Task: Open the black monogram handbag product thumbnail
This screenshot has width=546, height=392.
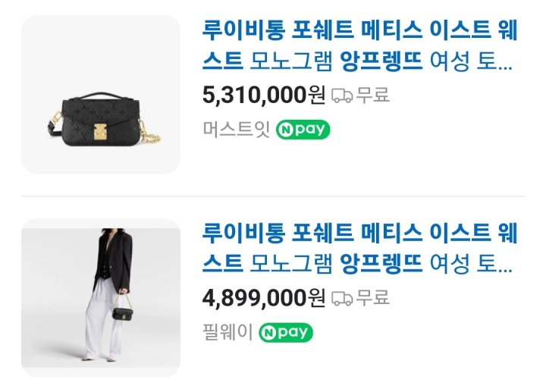Action: pos(101,94)
